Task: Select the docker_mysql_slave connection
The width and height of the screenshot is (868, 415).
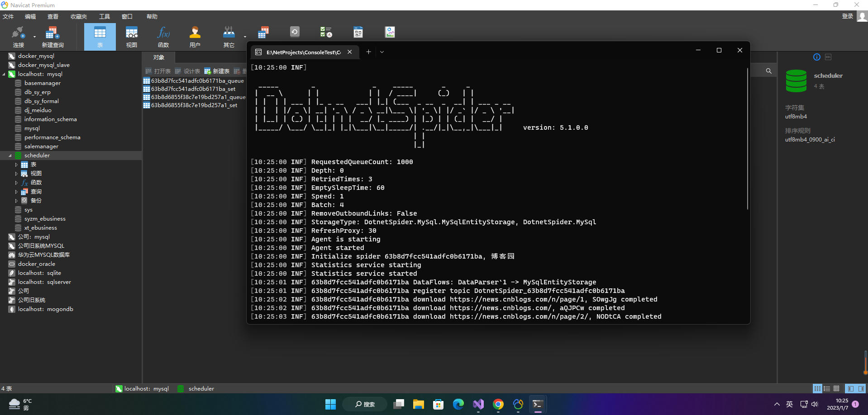Action: point(44,65)
